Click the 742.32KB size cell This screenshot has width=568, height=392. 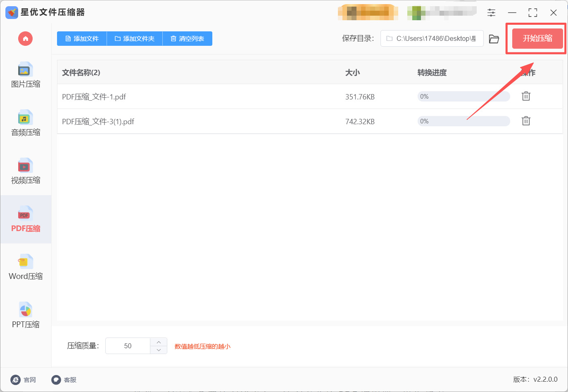360,122
